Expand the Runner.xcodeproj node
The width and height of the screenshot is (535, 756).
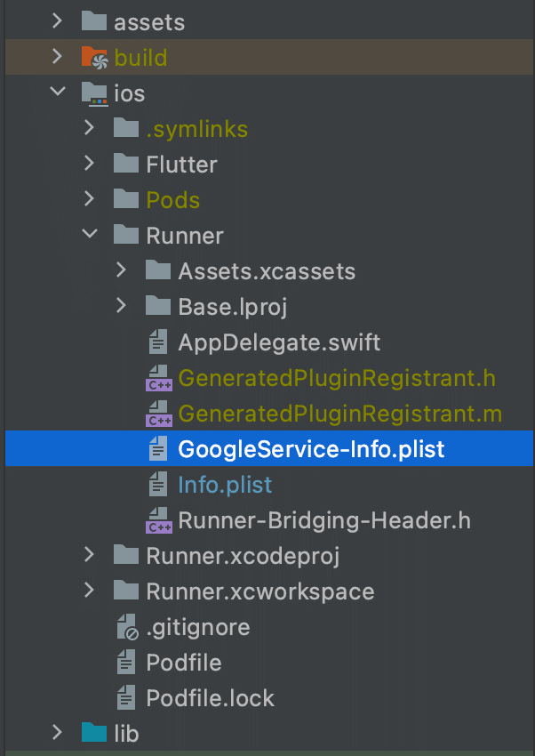click(88, 555)
